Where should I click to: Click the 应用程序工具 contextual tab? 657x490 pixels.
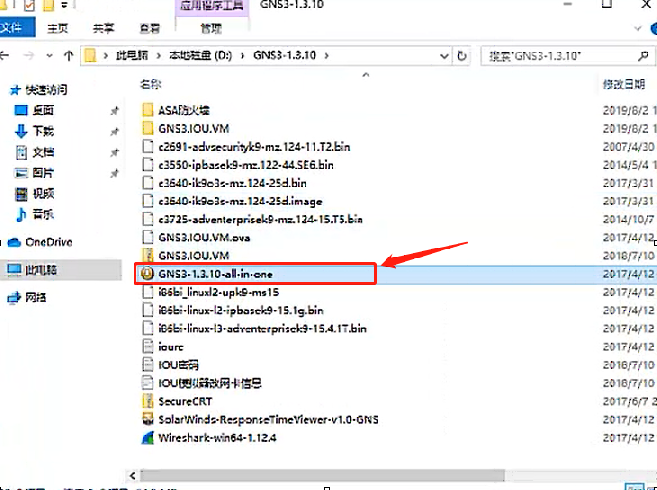(x=212, y=6)
